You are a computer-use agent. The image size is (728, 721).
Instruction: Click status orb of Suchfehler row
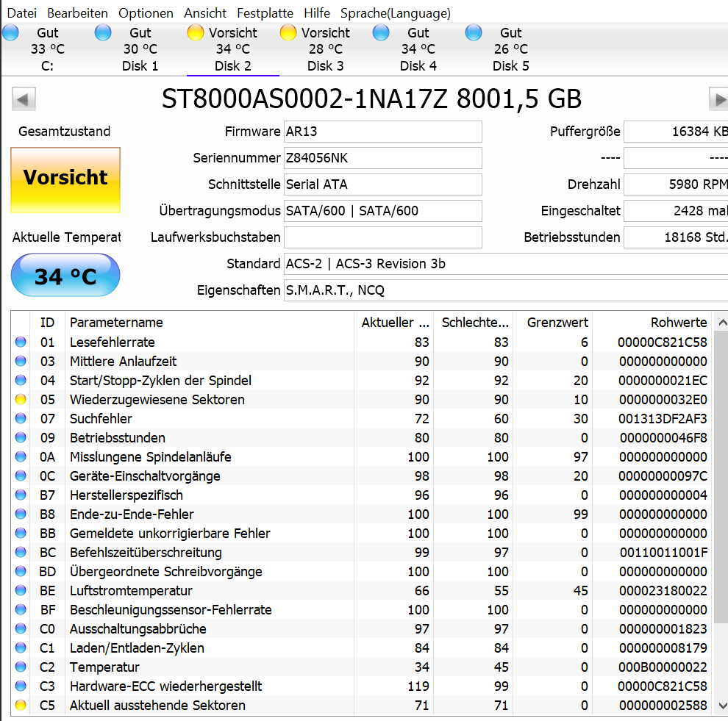coord(21,418)
